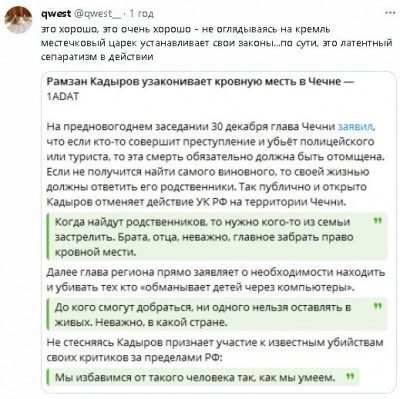Click the tweet text starting 'это хорошо, это очень хорошо'
This screenshot has width=400, height=399.
[x=217, y=43]
